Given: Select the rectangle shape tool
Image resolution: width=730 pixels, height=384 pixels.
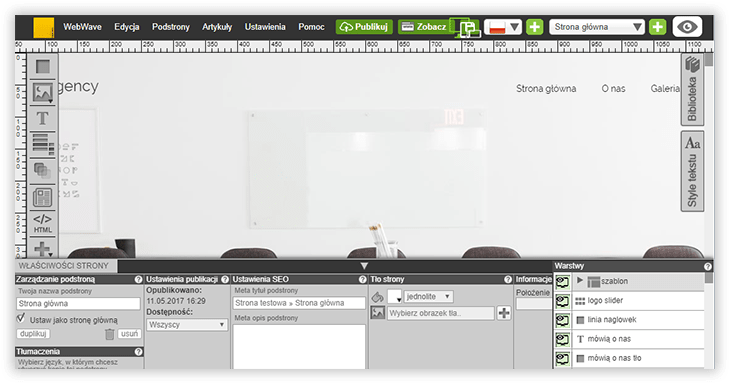Looking at the screenshot, I should point(42,67).
